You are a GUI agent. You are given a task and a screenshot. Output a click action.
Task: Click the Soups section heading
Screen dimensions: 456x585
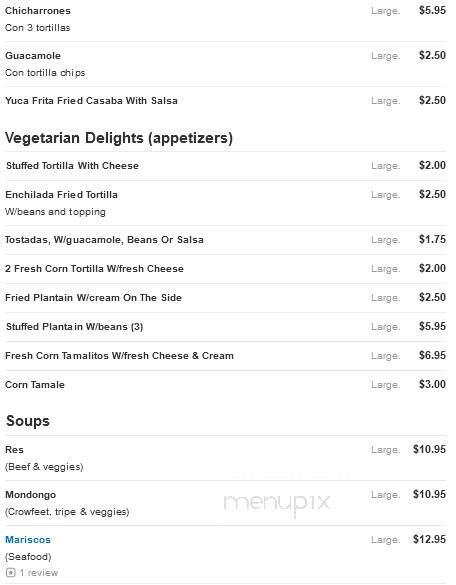pyautogui.click(x=28, y=421)
